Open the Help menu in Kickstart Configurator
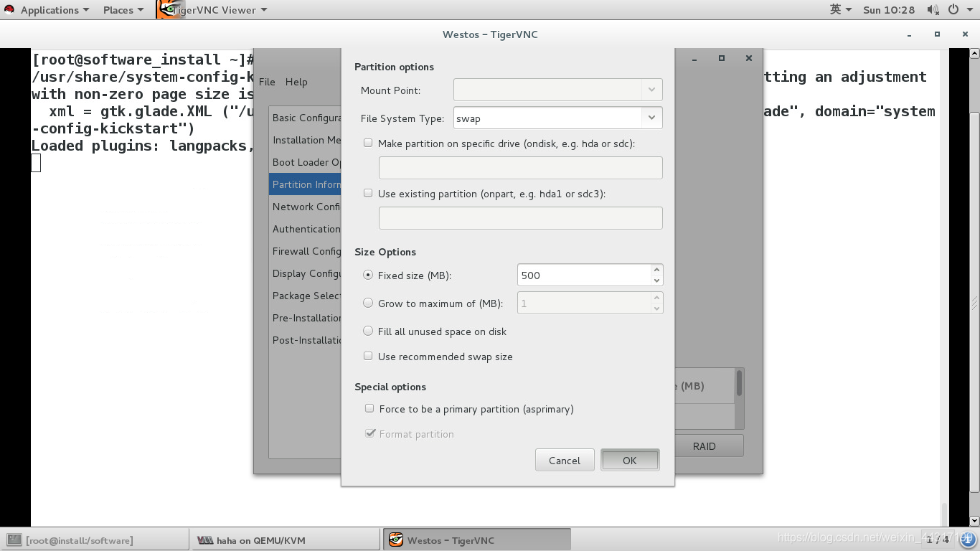The image size is (980, 551). 296,82
